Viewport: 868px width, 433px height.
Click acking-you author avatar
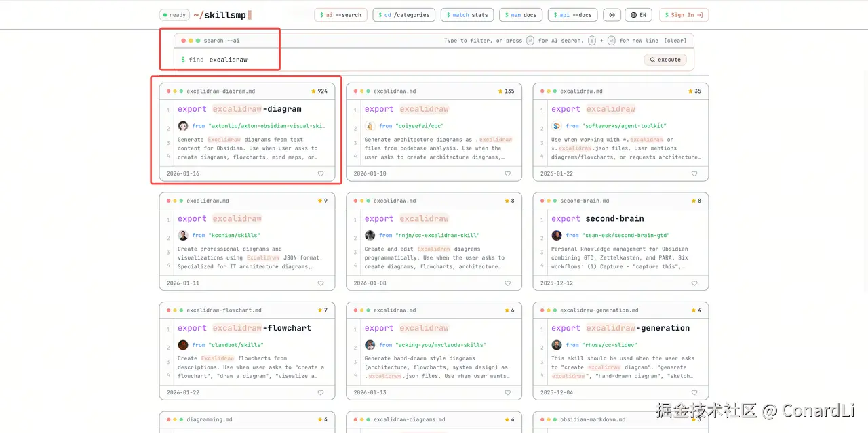click(370, 345)
